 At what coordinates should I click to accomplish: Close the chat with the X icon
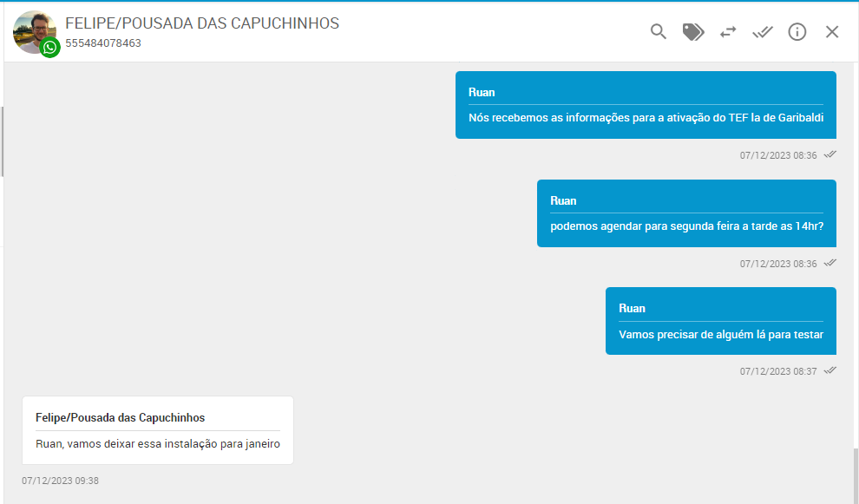pyautogui.click(x=832, y=32)
